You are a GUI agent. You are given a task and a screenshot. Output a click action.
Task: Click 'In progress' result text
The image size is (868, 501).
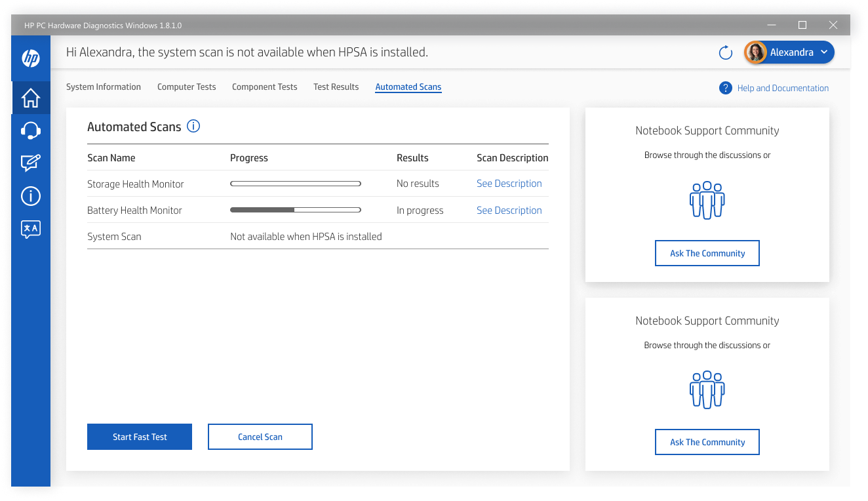[x=420, y=210]
